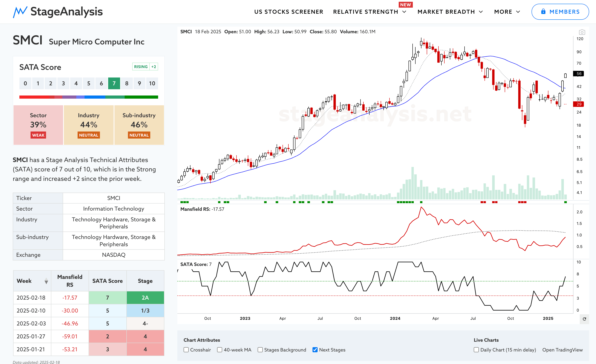Click the NASDAQ exchange cell
This screenshot has height=364, width=596.
coord(114,255)
